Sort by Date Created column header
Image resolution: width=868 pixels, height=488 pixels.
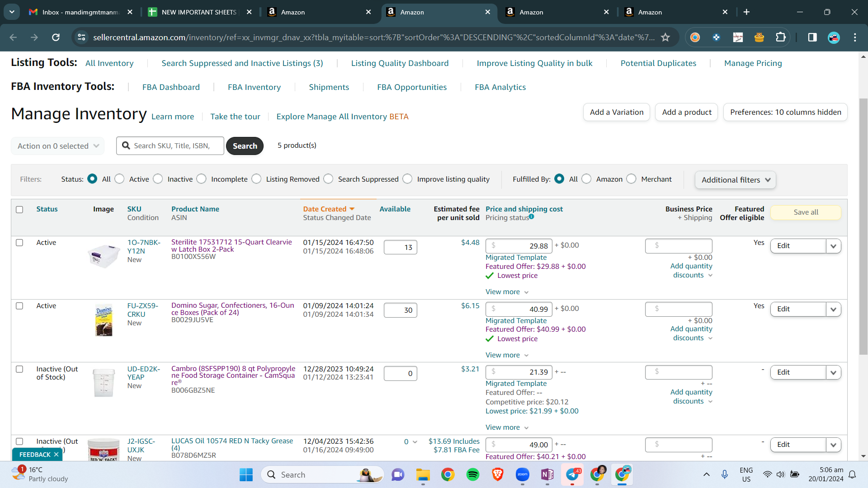pyautogui.click(x=329, y=209)
